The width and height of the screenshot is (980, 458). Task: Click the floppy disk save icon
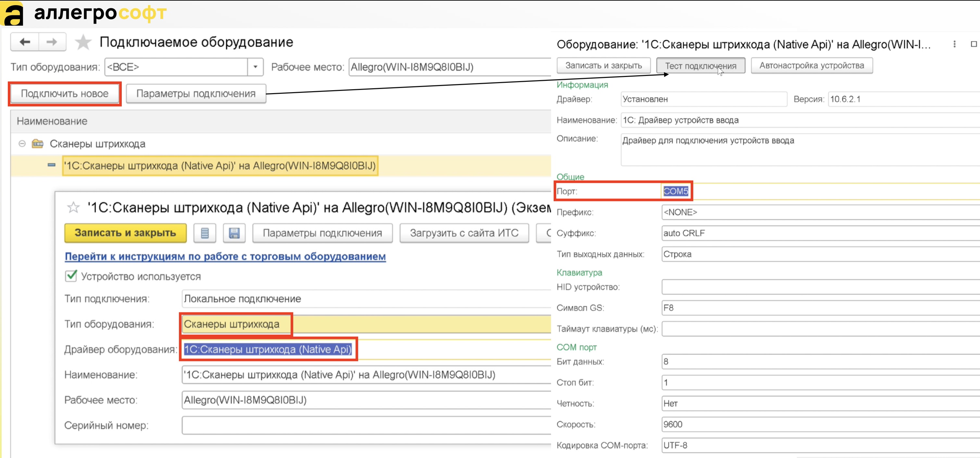(x=234, y=233)
